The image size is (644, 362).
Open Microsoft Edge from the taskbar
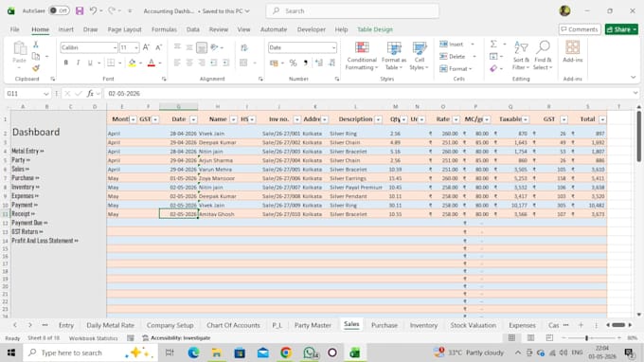(x=193, y=353)
